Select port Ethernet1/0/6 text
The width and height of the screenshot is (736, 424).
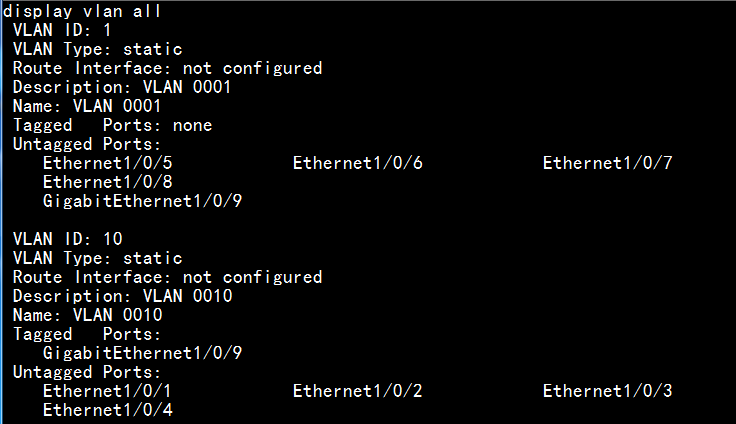[x=357, y=163]
